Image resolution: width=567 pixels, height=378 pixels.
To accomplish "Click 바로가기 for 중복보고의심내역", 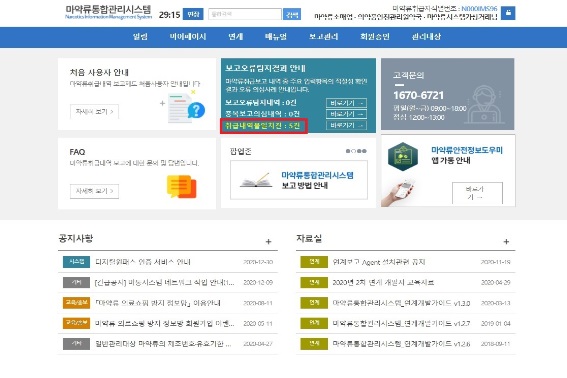I will point(346,114).
